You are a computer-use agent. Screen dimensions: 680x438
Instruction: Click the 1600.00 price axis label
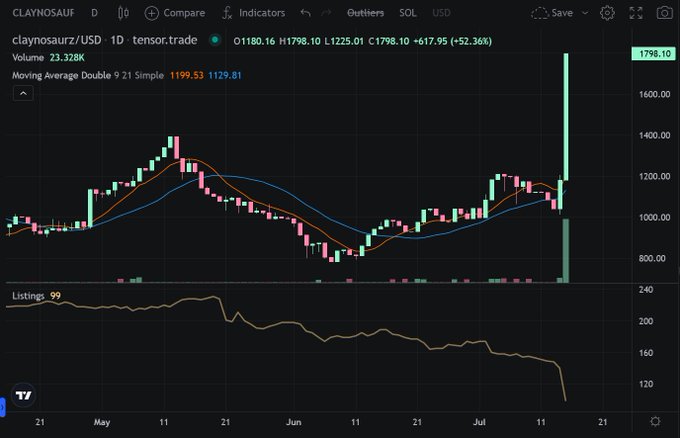tap(654, 94)
